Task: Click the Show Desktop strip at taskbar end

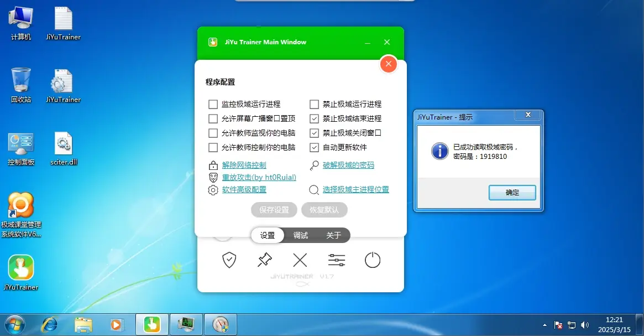Action: [x=639, y=325]
